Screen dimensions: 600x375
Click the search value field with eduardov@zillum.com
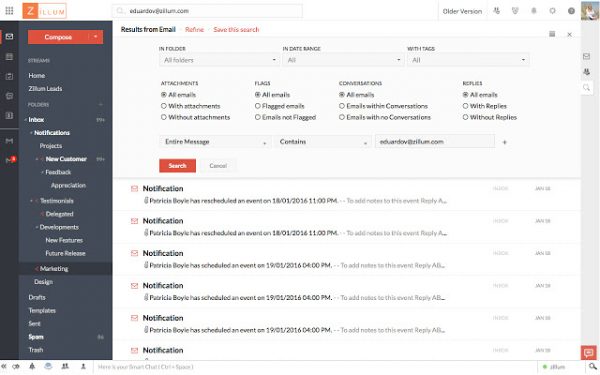pyautogui.click(x=435, y=142)
